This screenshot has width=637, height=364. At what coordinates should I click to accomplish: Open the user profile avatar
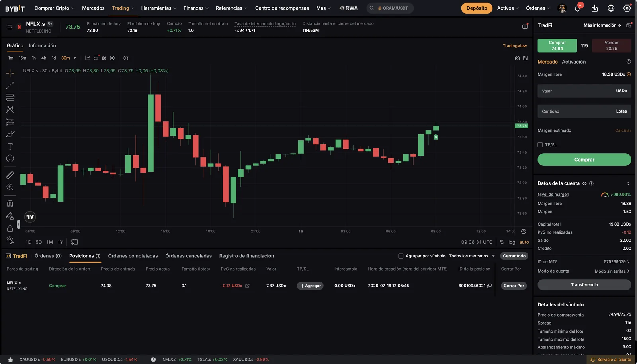(x=562, y=8)
